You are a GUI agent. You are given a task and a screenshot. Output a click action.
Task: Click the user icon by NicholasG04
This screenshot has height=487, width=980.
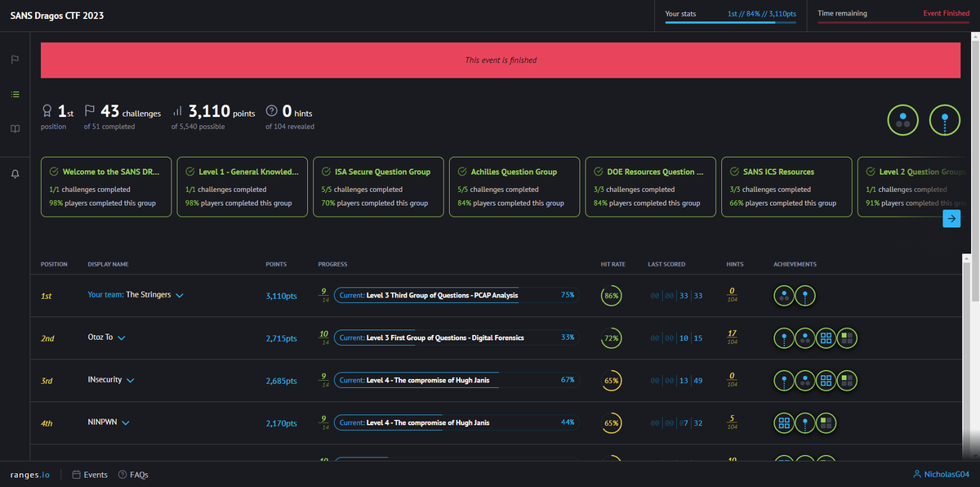pyautogui.click(x=916, y=475)
